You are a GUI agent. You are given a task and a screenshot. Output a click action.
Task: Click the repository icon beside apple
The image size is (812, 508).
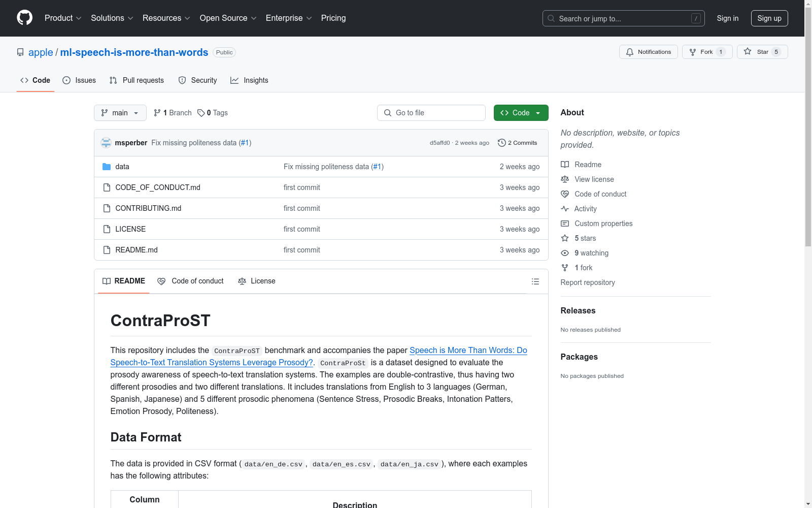pyautogui.click(x=20, y=52)
